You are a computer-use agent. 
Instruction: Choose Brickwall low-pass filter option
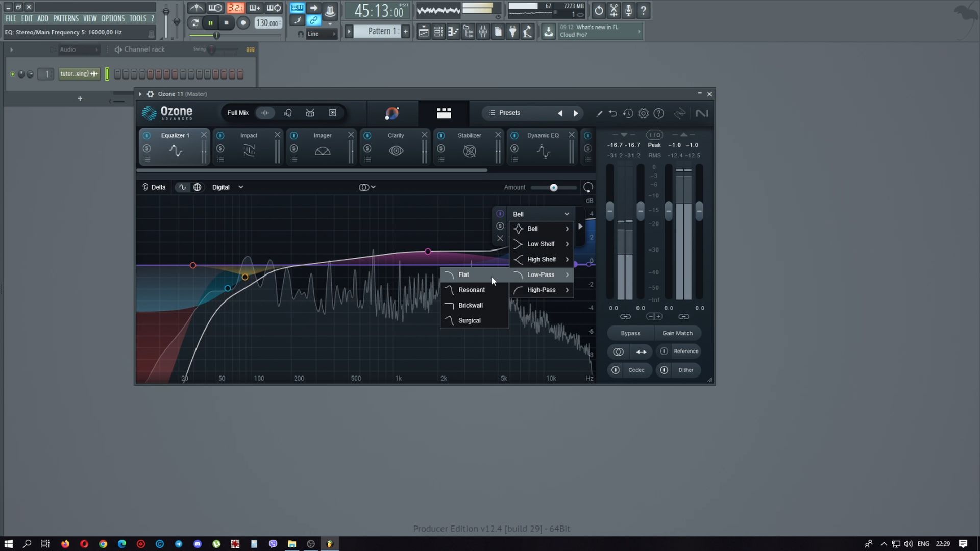[x=470, y=305]
